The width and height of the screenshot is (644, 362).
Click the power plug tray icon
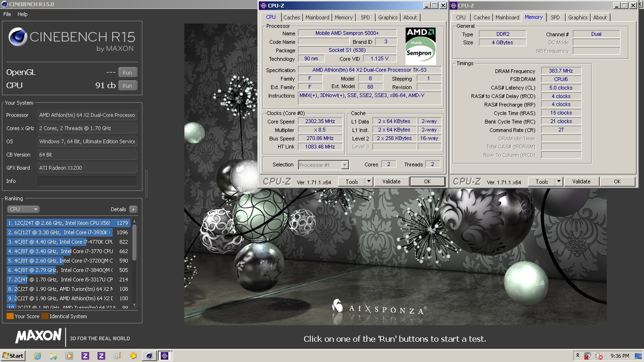(587, 356)
